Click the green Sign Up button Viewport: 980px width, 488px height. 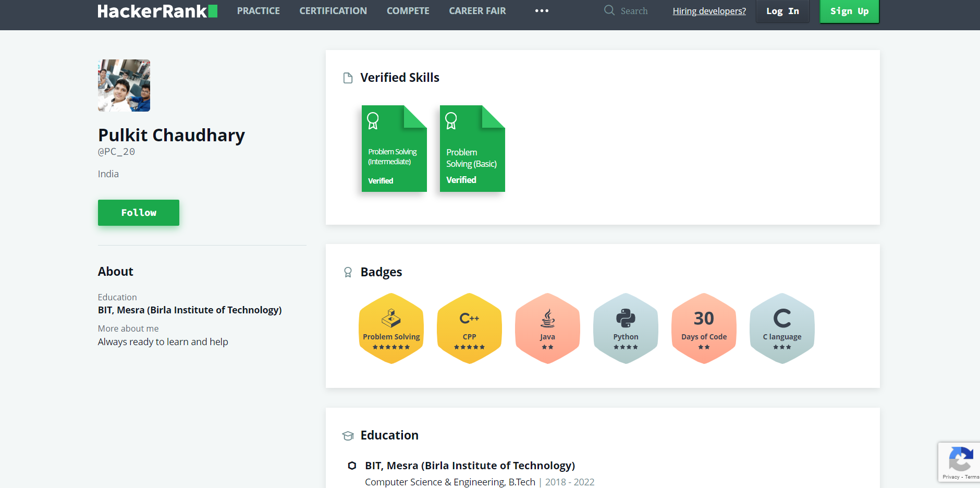pyautogui.click(x=850, y=11)
